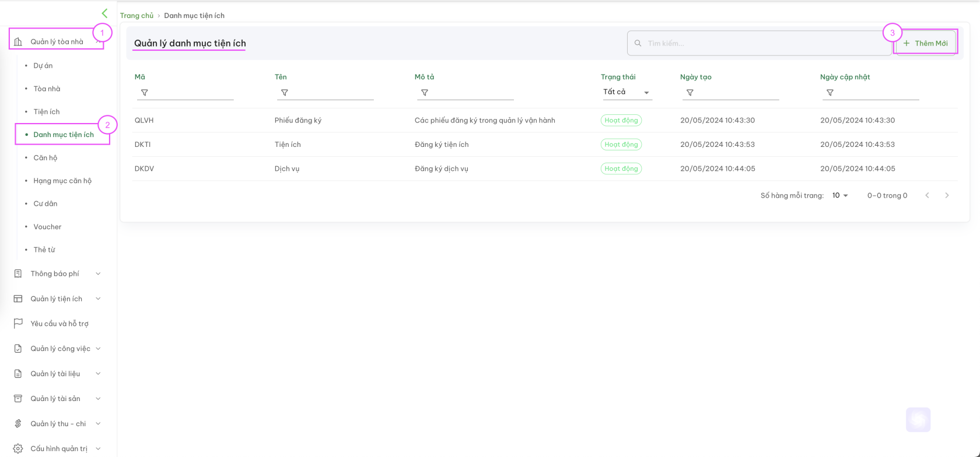Click the Quản lý tiện ích layout icon
Screen dimensions: 980x457
(x=18, y=298)
